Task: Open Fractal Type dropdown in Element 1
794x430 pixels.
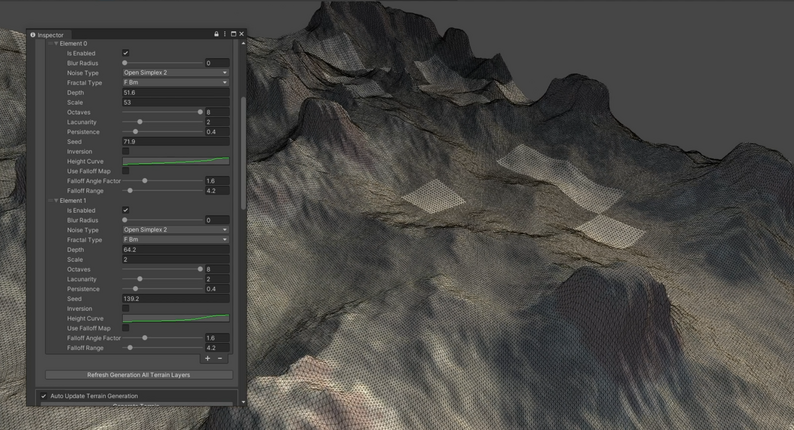Action: pyautogui.click(x=176, y=239)
